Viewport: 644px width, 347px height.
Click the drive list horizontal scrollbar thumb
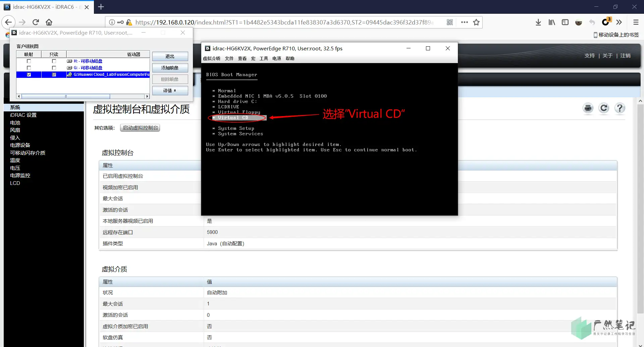tap(66, 96)
